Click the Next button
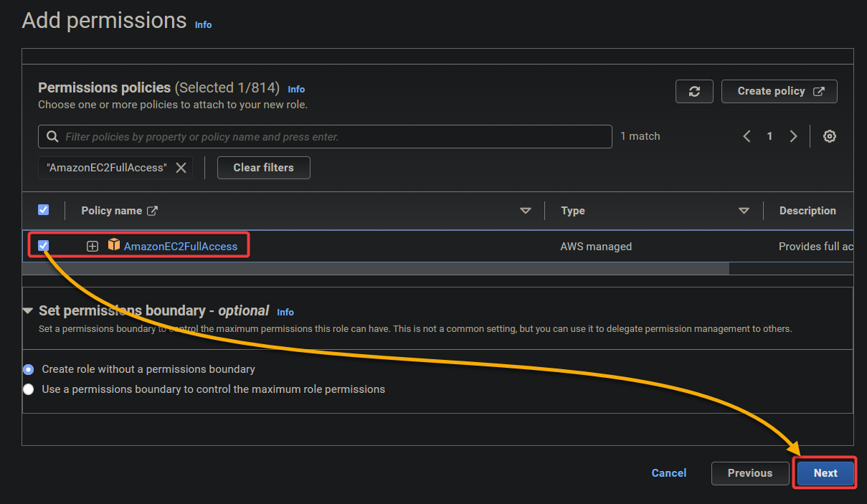The height and width of the screenshot is (504, 867). point(825,473)
